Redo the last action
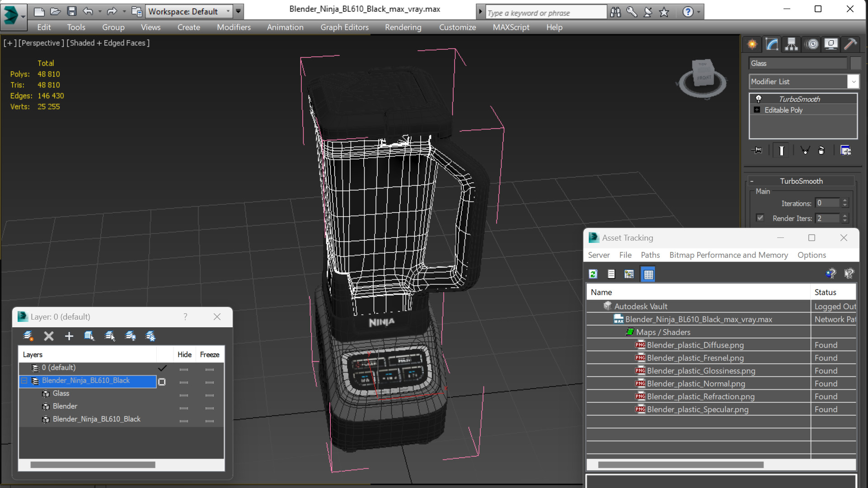Image resolution: width=868 pixels, height=488 pixels. (x=112, y=11)
